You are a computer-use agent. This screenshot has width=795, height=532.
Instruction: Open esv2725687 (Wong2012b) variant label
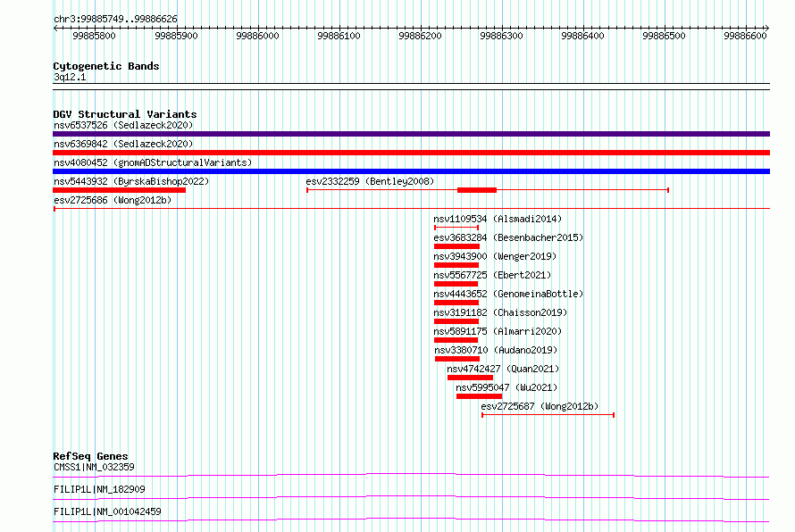coord(540,406)
